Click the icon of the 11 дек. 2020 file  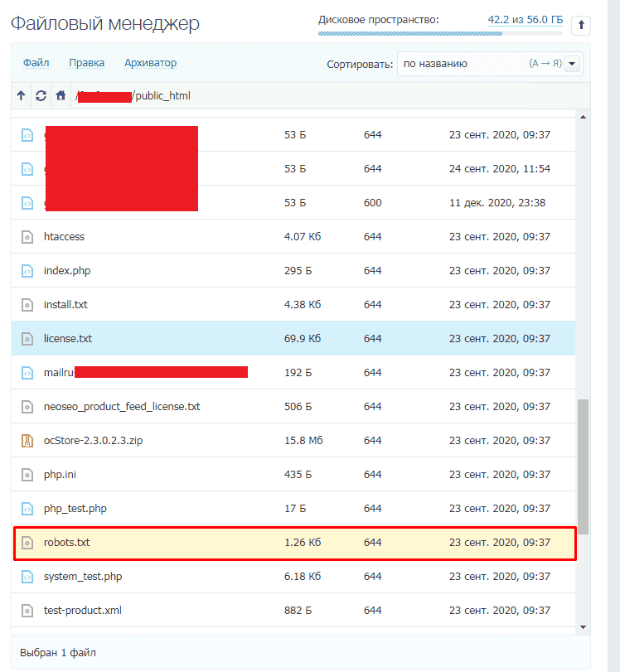[x=27, y=203]
